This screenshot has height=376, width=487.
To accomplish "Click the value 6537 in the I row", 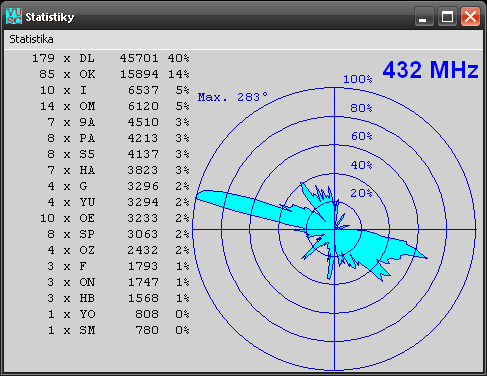I will [x=143, y=90].
